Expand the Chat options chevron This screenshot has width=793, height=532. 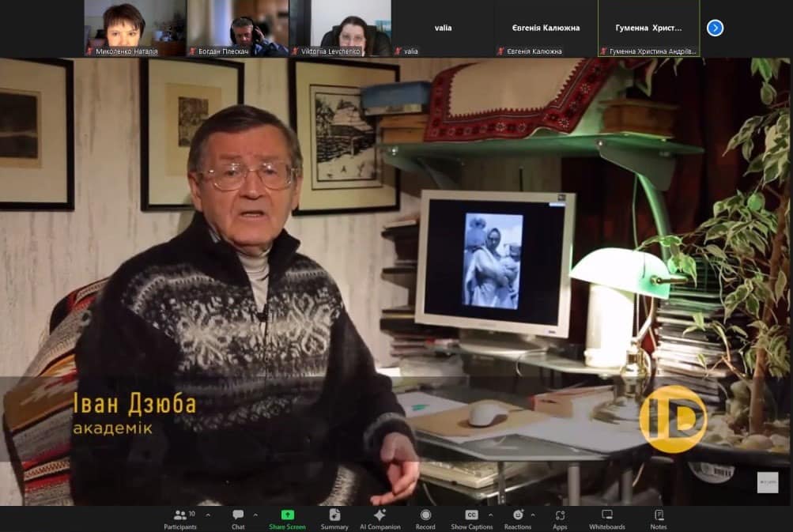pos(255,514)
